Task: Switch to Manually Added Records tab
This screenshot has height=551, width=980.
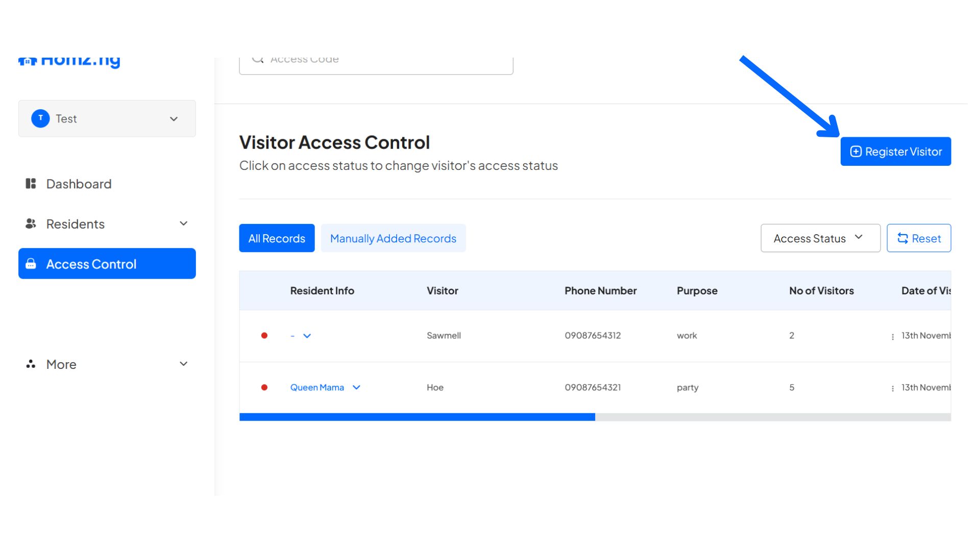Action: pos(394,238)
